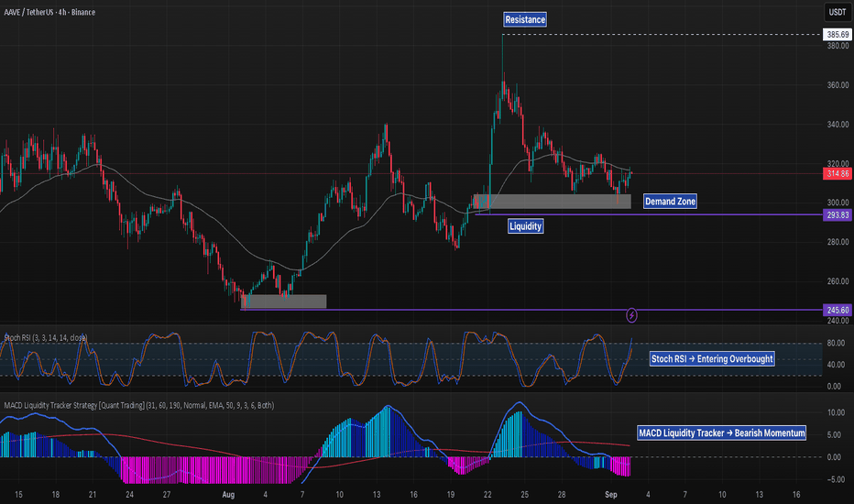Click the 22 date label on time axis
This screenshot has width=854, height=504.
[487, 495]
